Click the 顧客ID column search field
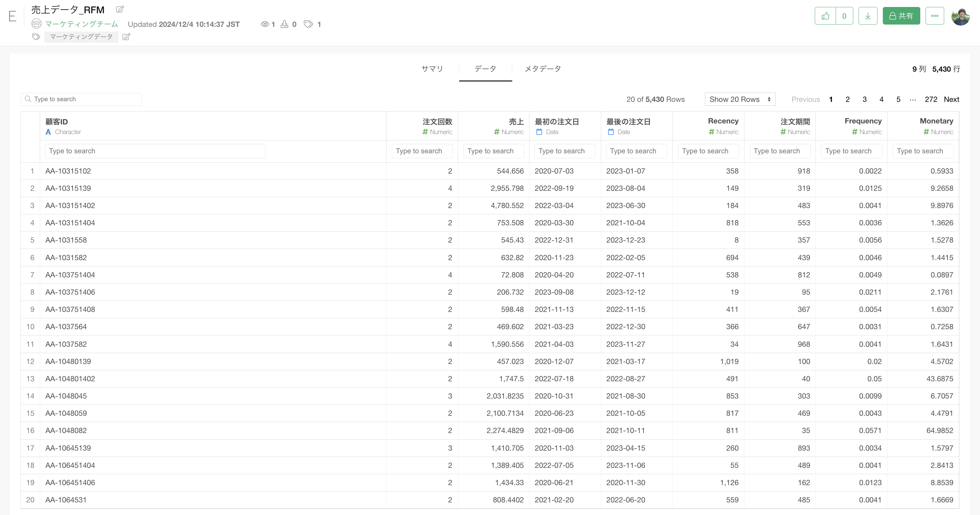The height and width of the screenshot is (515, 980). [x=155, y=151]
